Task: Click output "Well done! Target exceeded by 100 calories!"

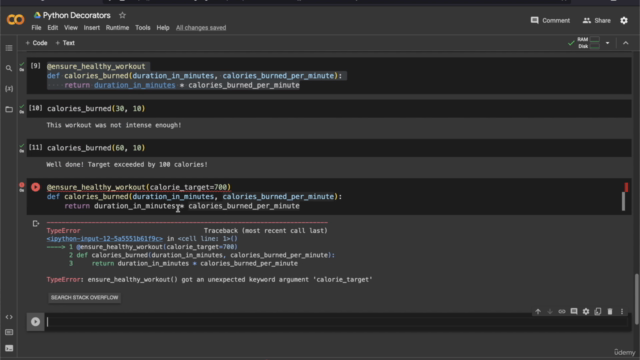Action: click(127, 164)
